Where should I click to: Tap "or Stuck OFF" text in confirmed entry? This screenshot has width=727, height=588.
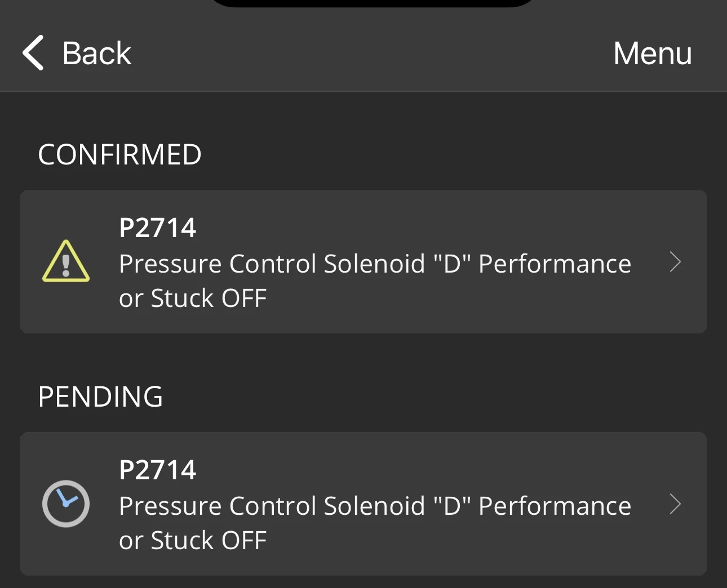[x=193, y=299]
